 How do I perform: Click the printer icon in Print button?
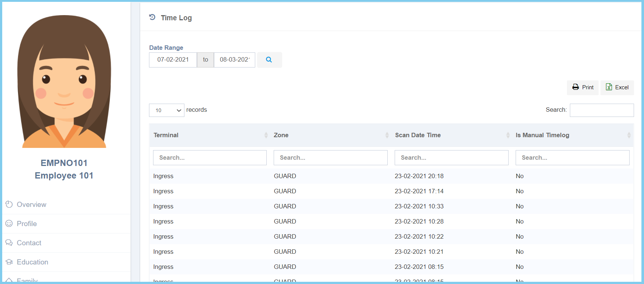click(575, 87)
